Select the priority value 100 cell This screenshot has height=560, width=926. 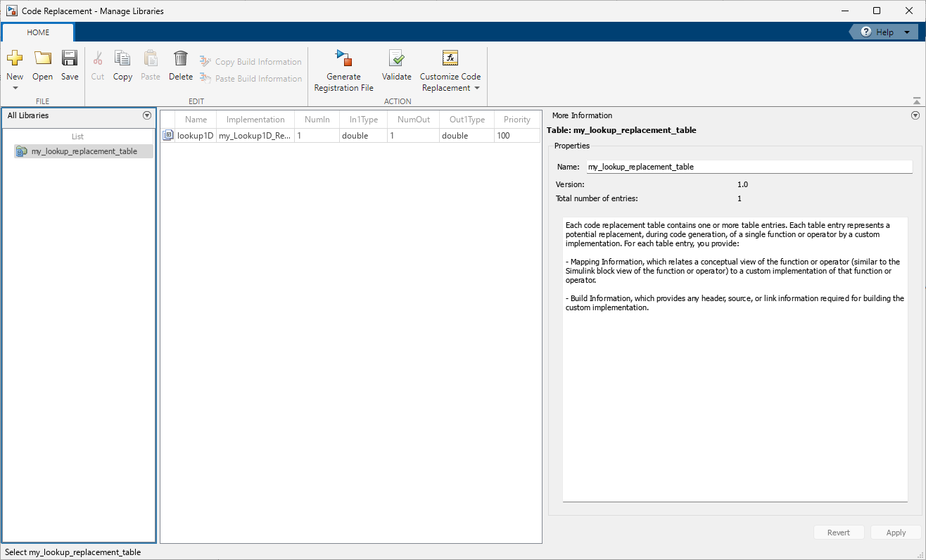point(517,136)
